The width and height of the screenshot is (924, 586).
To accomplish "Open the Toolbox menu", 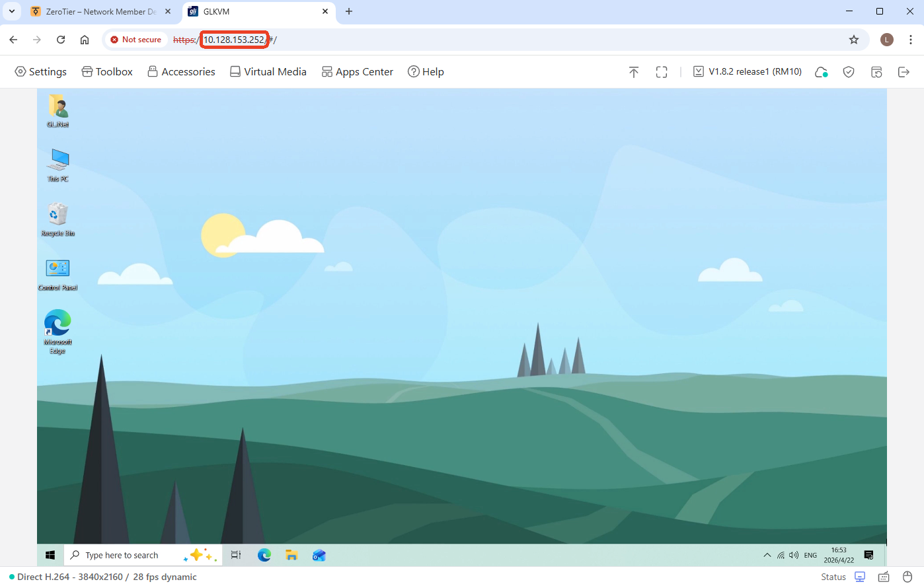I will pos(107,72).
